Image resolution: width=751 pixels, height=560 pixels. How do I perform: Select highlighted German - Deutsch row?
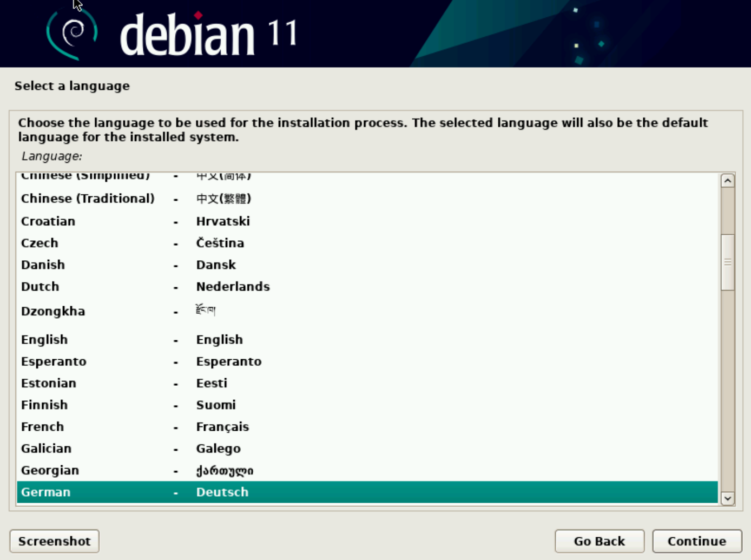tap(367, 492)
